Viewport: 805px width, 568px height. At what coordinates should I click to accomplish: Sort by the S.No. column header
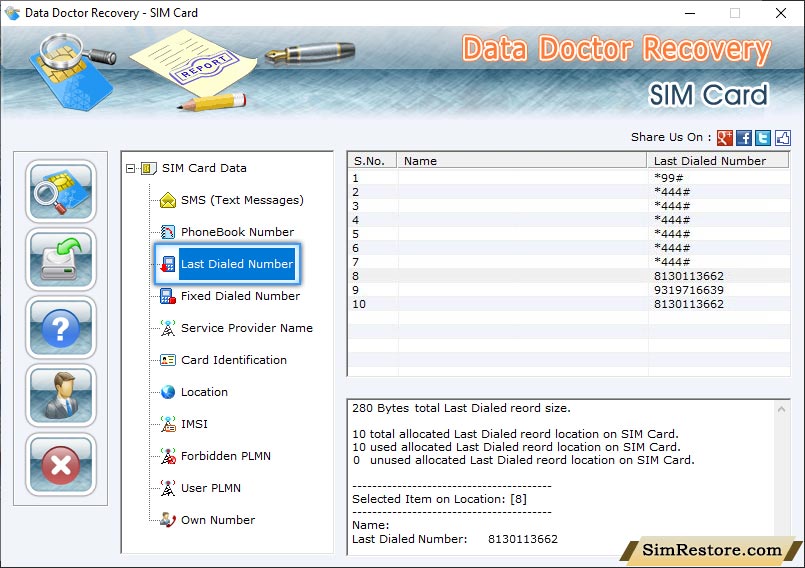click(373, 161)
